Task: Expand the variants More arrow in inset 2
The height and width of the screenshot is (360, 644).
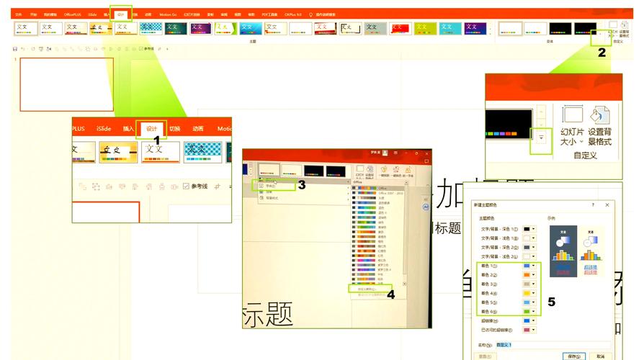Action: (x=541, y=138)
